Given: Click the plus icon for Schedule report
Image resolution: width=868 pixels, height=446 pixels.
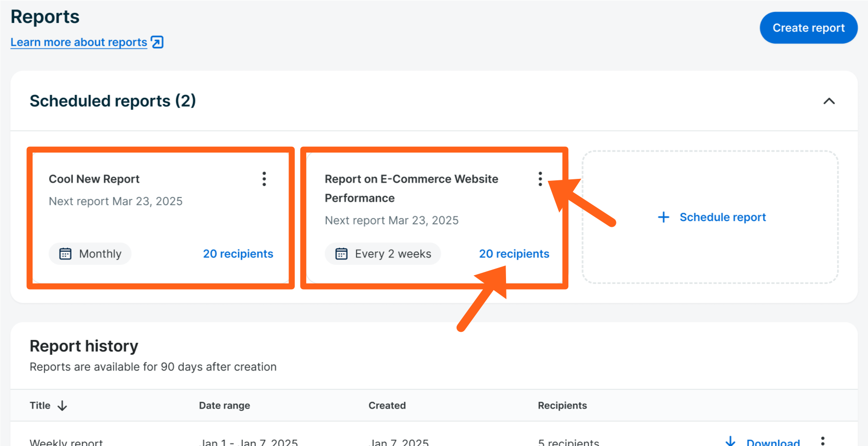Looking at the screenshot, I should pyautogui.click(x=663, y=217).
